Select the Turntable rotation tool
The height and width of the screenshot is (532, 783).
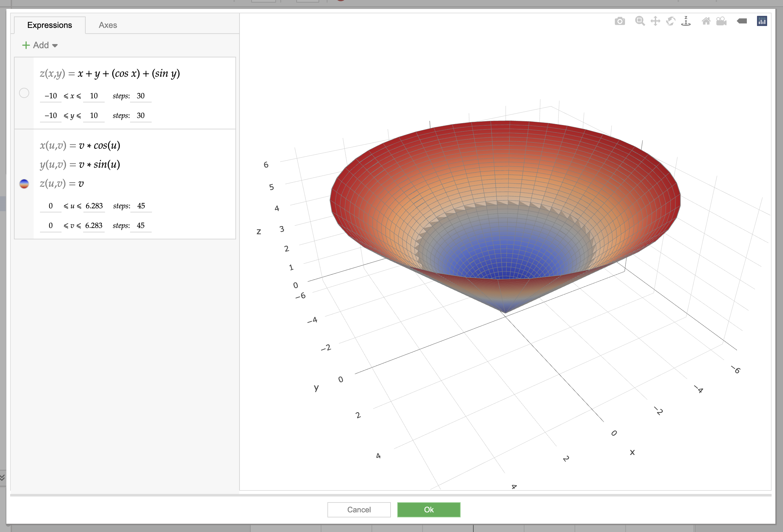(x=686, y=21)
